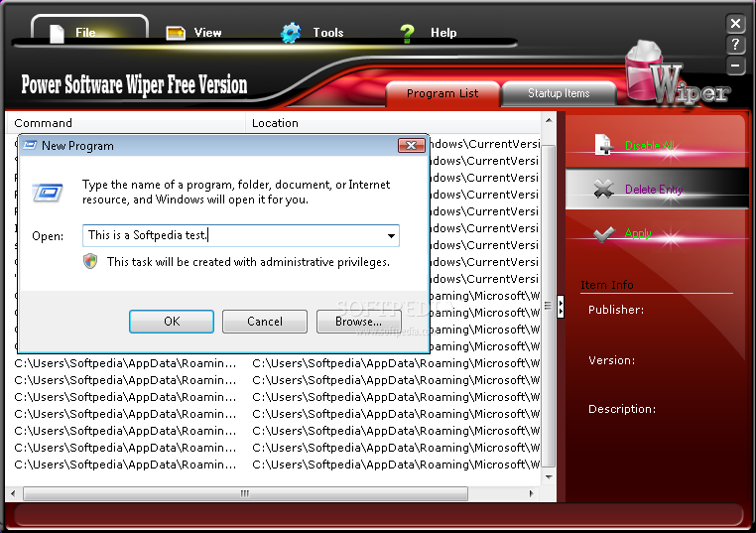
Task: Sort by the Command column header
Action: [126, 123]
